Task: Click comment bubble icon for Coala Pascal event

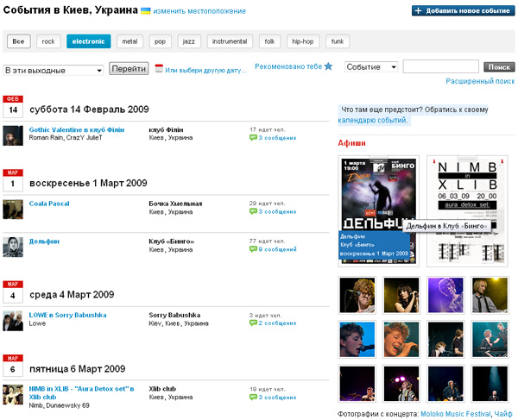Action: click(253, 211)
